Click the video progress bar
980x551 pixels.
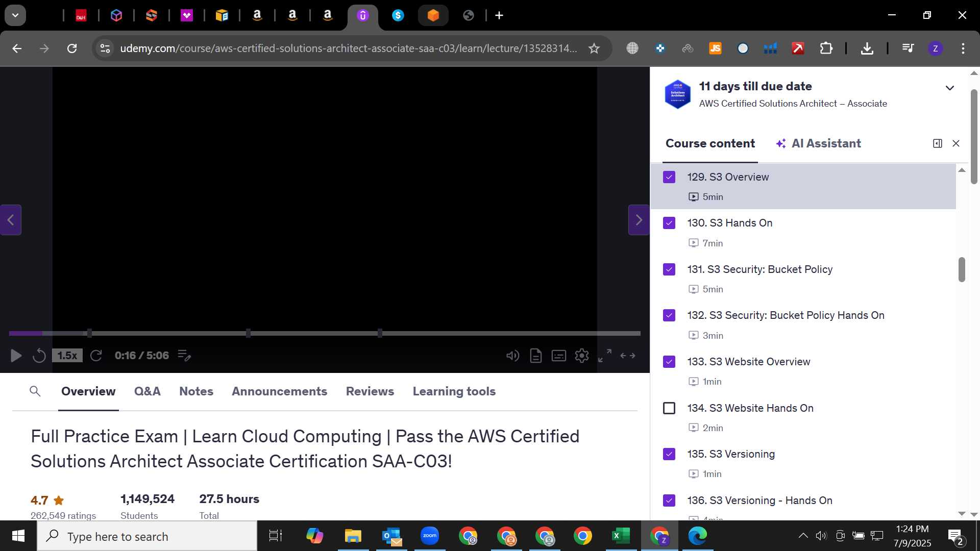point(325,333)
